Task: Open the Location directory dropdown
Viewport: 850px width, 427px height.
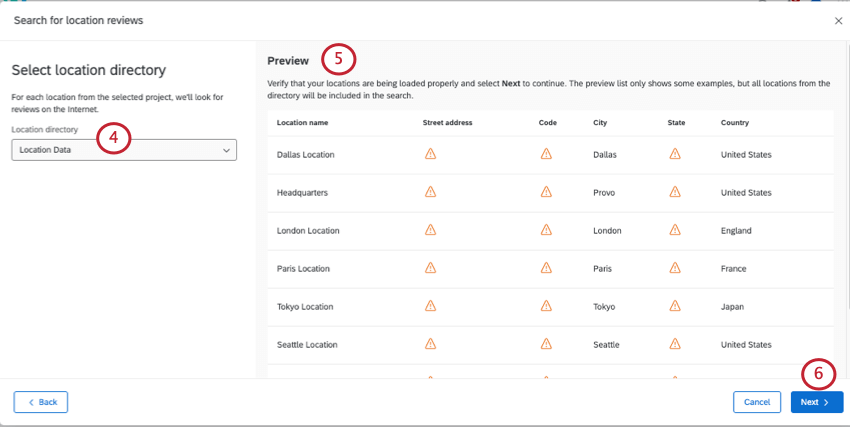Action: [124, 150]
